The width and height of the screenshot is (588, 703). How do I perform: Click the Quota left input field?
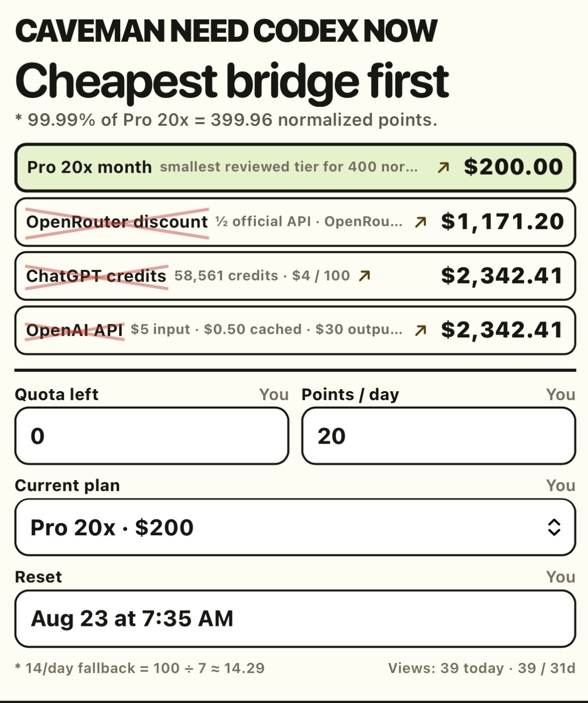coord(152,436)
